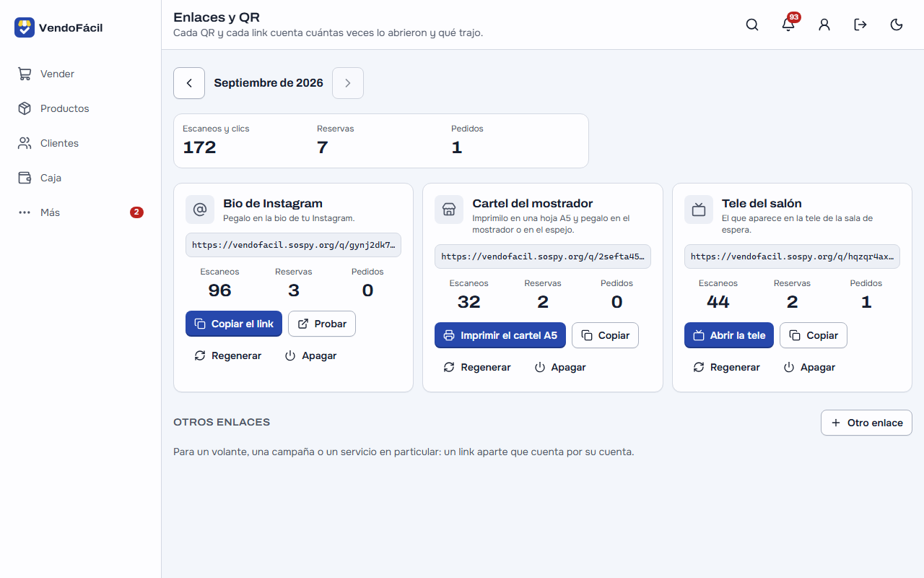924x578 pixels.
Task: Turn off the Cartel del mostrador link
Action: pyautogui.click(x=560, y=367)
